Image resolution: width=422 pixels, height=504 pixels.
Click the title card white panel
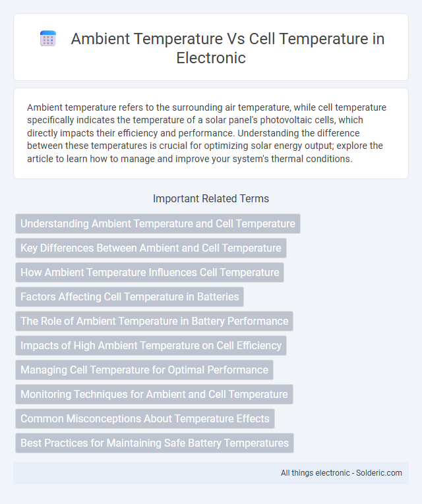[x=211, y=47]
